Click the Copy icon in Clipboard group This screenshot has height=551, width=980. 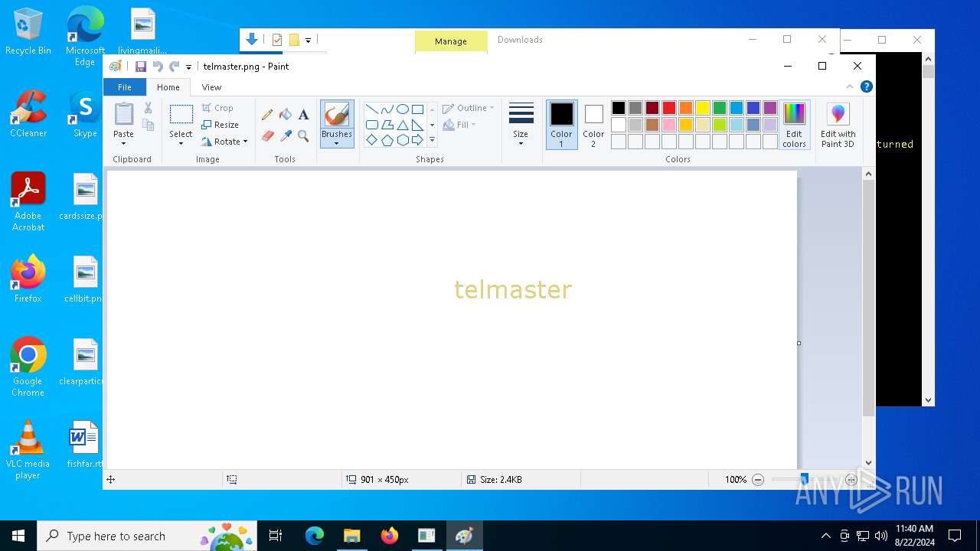[x=149, y=125]
